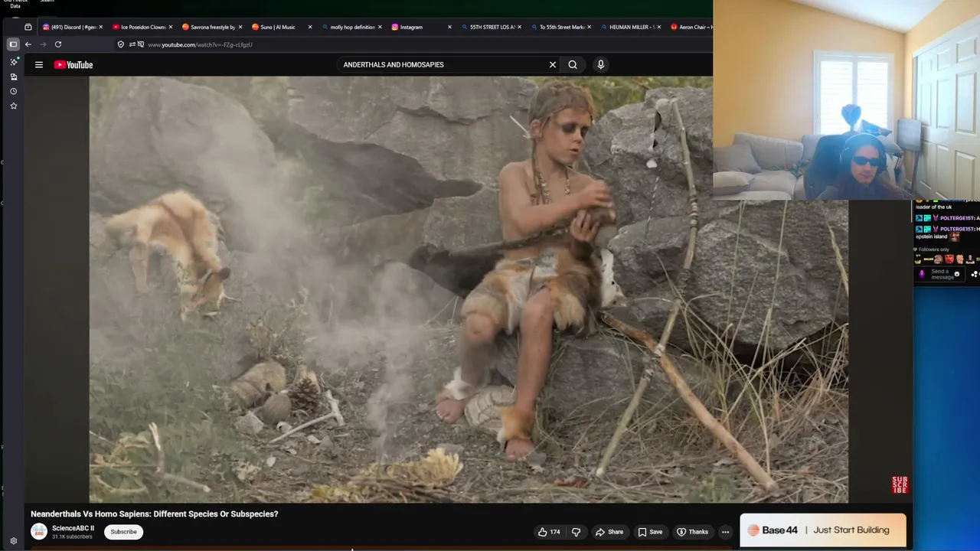Start voice search with the microphone icon
Image resolution: width=980 pixels, height=551 pixels.
tap(600, 65)
